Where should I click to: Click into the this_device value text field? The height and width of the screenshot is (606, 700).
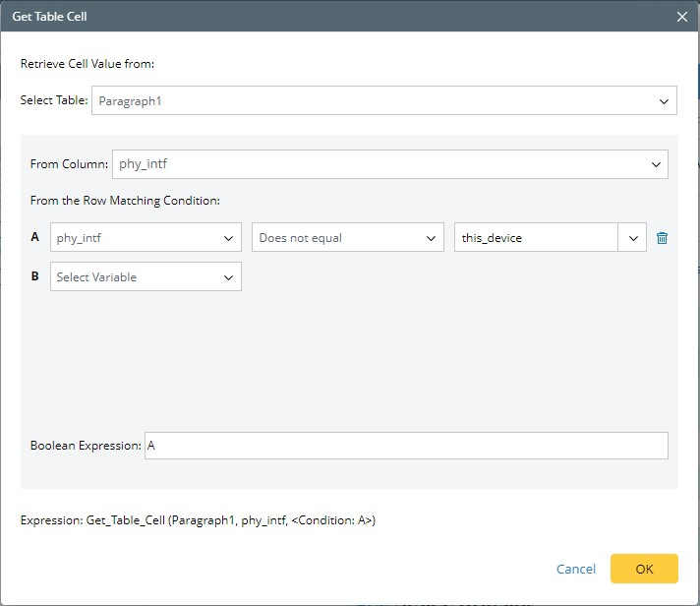click(x=535, y=238)
